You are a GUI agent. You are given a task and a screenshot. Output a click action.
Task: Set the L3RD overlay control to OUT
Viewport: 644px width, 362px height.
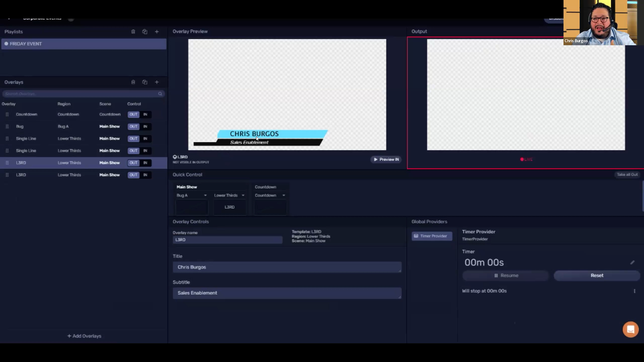(x=133, y=163)
